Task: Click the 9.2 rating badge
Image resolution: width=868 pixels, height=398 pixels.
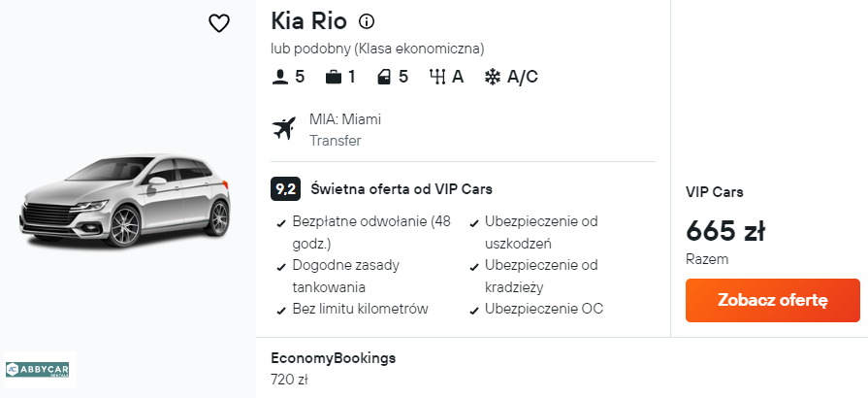Action: pos(284,189)
